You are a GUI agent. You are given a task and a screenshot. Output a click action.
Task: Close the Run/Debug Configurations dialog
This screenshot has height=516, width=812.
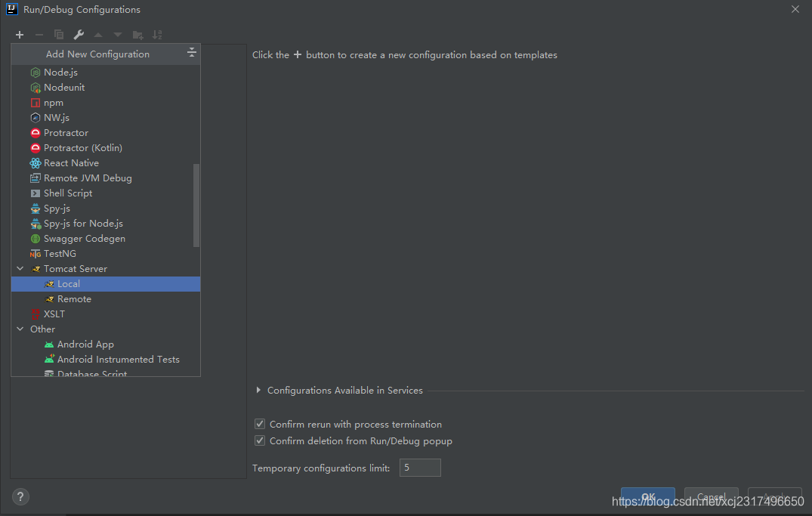[x=795, y=9]
